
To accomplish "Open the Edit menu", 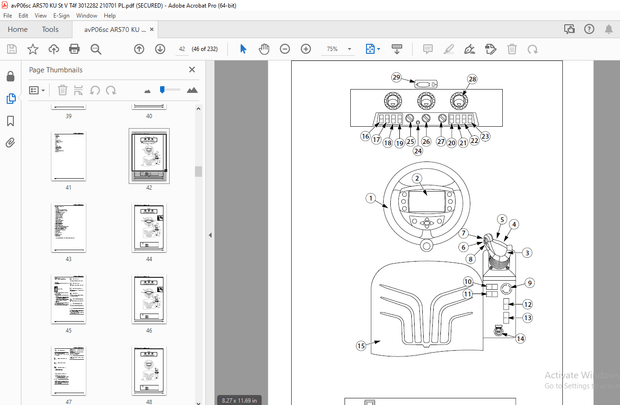I will pyautogui.click(x=23, y=15).
